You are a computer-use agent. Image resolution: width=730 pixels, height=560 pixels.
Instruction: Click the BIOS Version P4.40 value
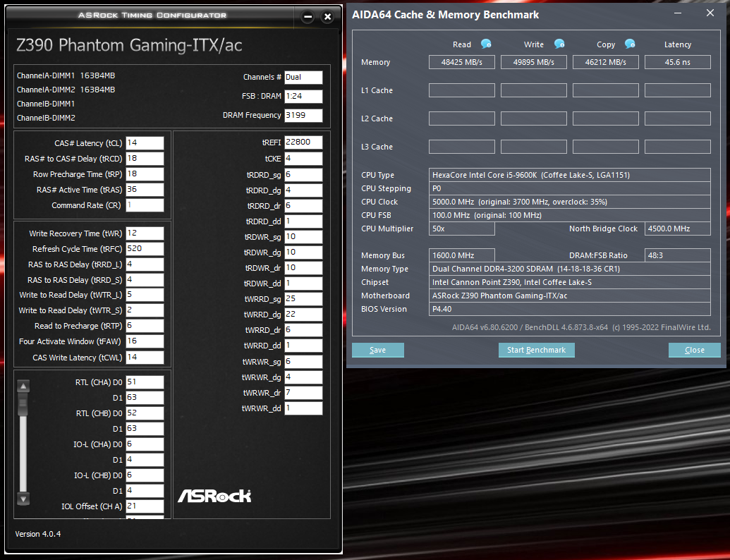pos(570,309)
